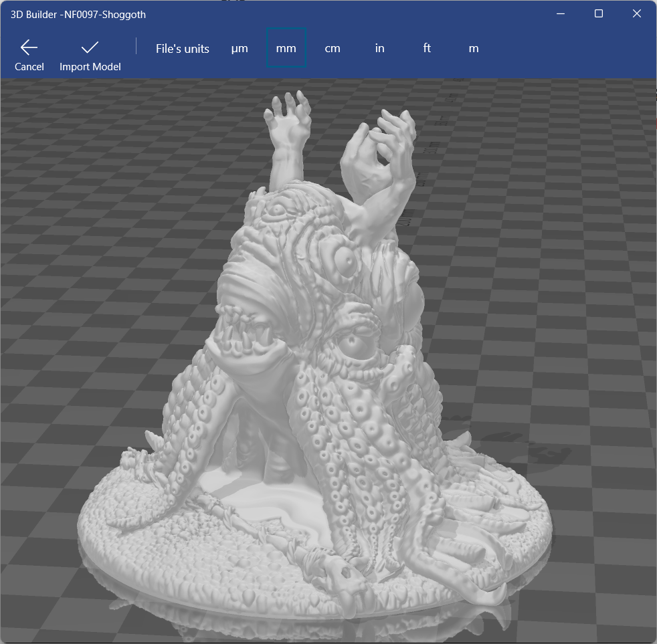This screenshot has width=657, height=644.
Task: Select mm units option
Action: tap(286, 47)
